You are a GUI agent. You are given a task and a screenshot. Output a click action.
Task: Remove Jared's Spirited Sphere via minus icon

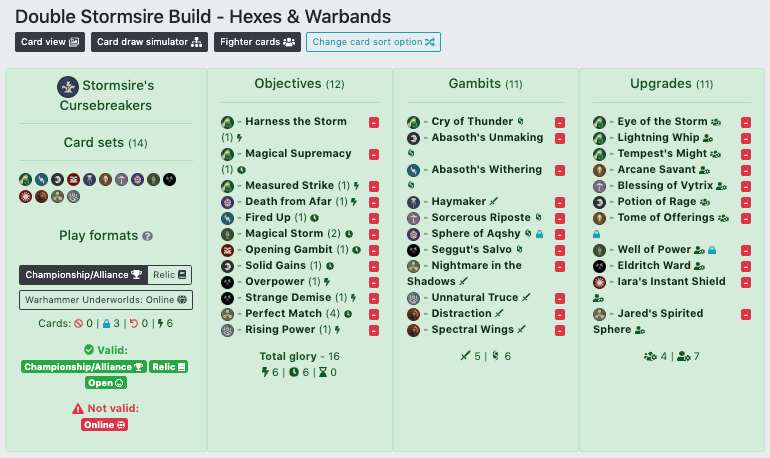(x=746, y=314)
